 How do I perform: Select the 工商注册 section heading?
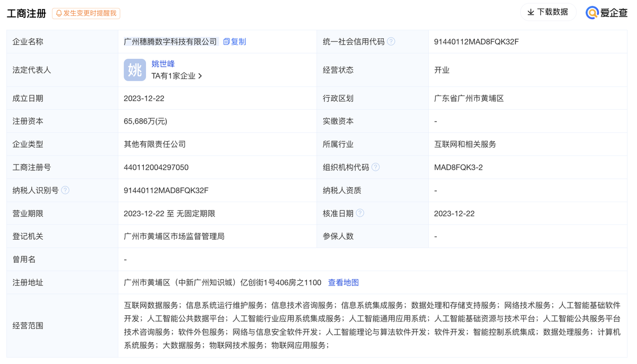click(x=27, y=13)
